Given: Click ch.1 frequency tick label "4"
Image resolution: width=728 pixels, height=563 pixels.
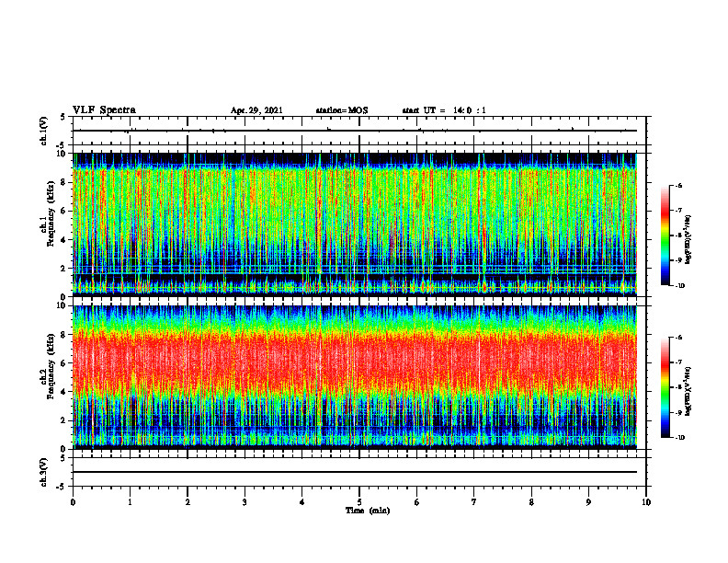Looking at the screenshot, I should click(x=64, y=240).
